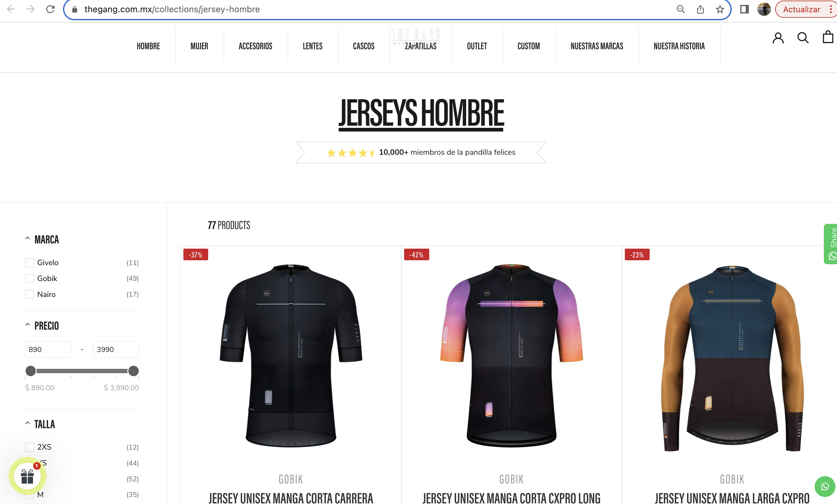This screenshot has height=504, width=837.
Task: Check the Givelo brand checkbox
Action: tap(30, 263)
